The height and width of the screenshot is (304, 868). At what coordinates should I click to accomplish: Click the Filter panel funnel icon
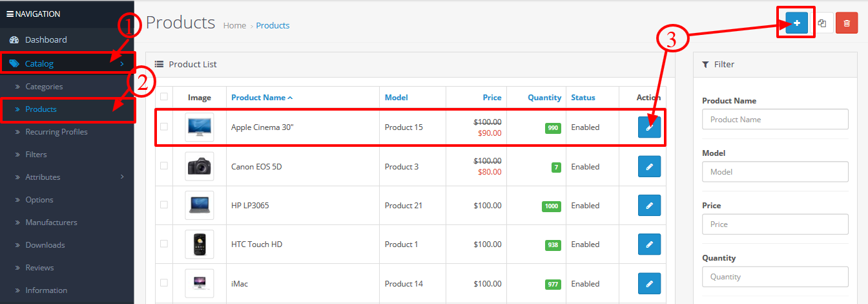click(x=705, y=65)
